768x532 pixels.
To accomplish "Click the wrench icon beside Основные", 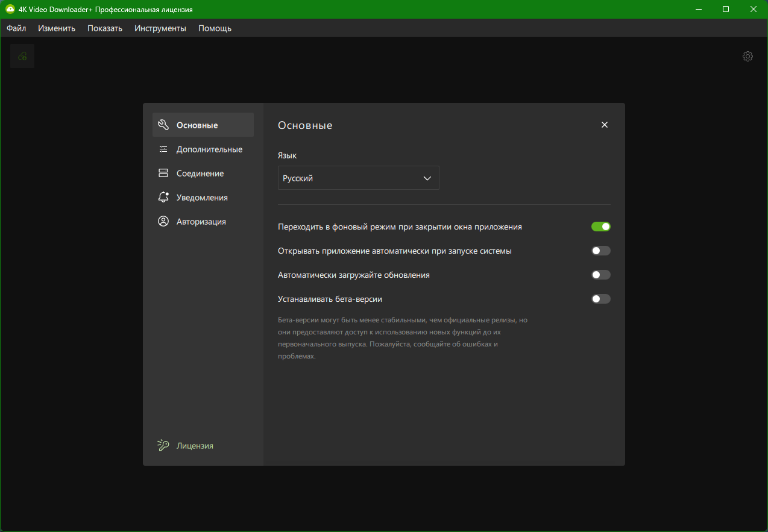I will pyautogui.click(x=163, y=125).
